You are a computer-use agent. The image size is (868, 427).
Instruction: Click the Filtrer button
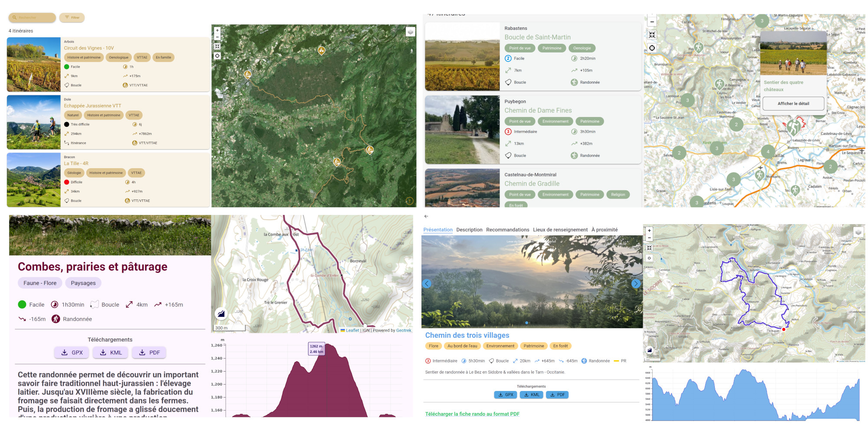click(x=72, y=18)
